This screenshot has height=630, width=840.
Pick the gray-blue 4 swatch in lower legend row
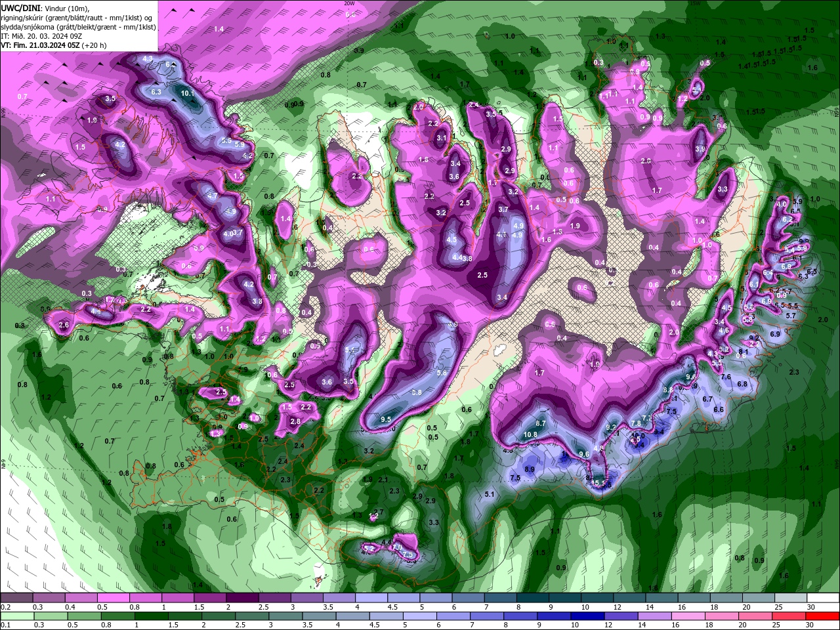pyautogui.click(x=352, y=616)
